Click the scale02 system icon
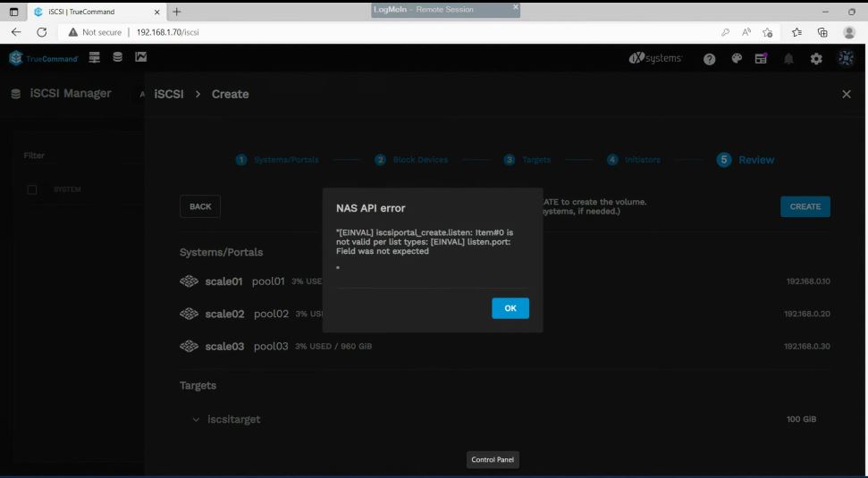Viewport: 868px width, 478px height. [189, 314]
